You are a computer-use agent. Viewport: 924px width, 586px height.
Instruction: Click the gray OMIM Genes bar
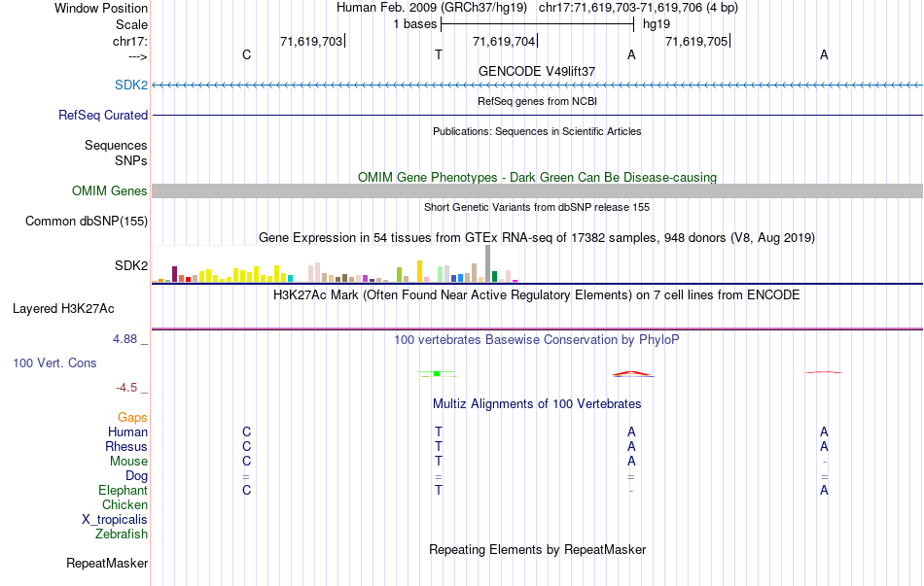tap(537, 190)
